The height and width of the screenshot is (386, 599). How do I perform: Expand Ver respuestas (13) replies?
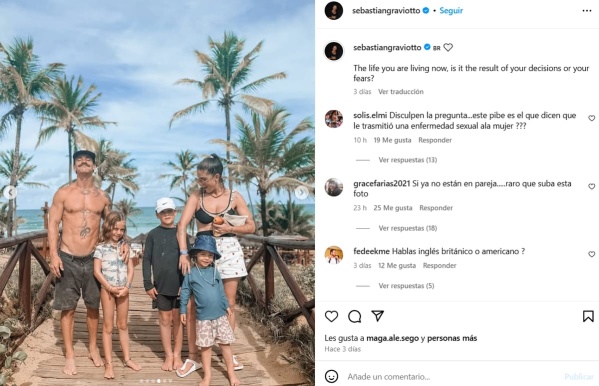pyautogui.click(x=408, y=160)
